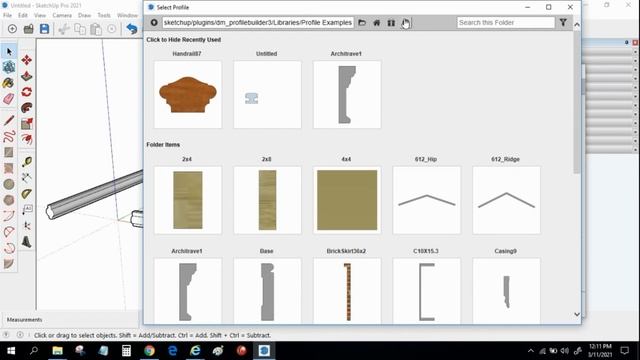
Task: Click the library books icon beside home
Action: tap(391, 22)
